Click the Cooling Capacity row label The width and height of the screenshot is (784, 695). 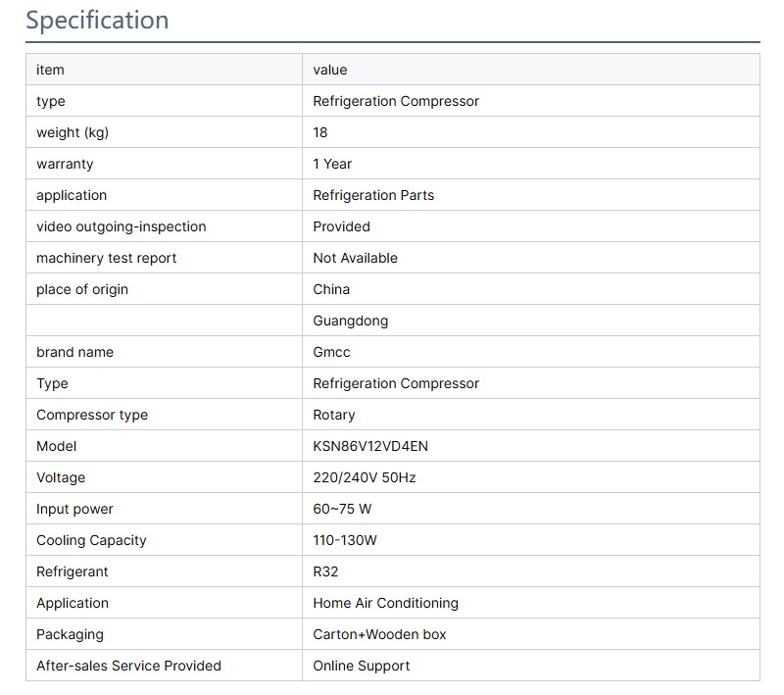(91, 540)
